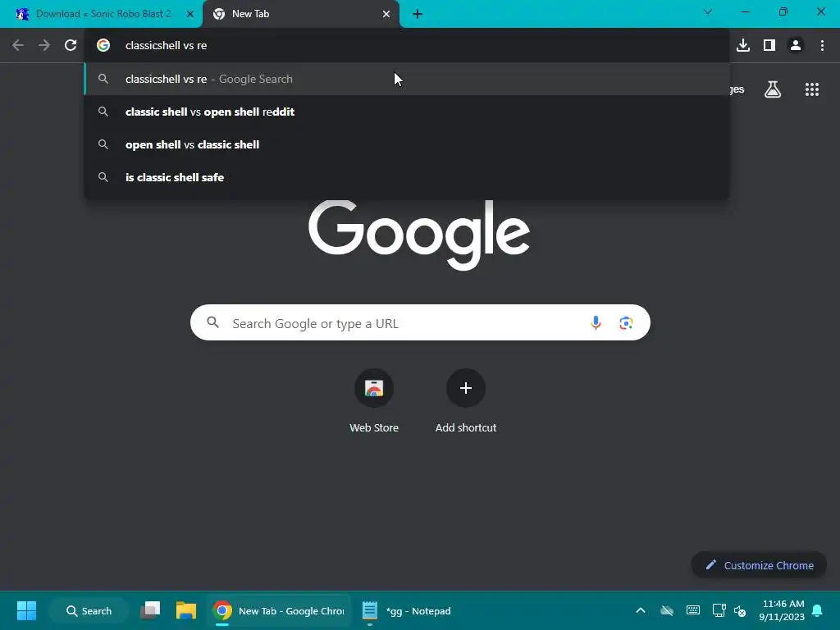Close the Sonic Robo Blast 2 tab
The height and width of the screenshot is (630, 840).
pyautogui.click(x=190, y=14)
